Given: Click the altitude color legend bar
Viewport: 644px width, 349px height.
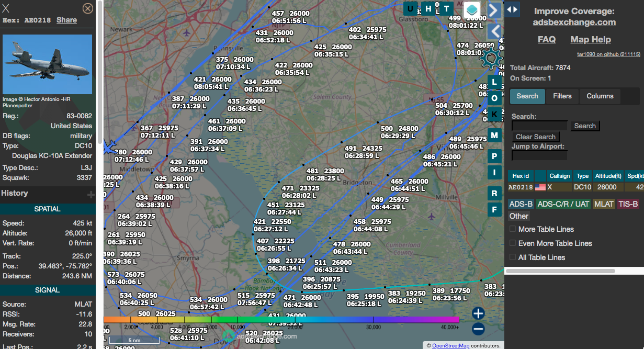Looking at the screenshot, I should point(281,320).
